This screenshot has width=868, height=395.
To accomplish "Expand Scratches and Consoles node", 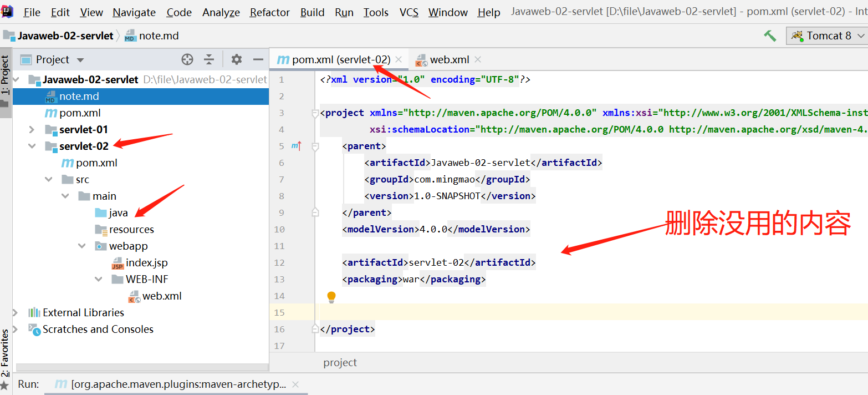I will click(16, 329).
